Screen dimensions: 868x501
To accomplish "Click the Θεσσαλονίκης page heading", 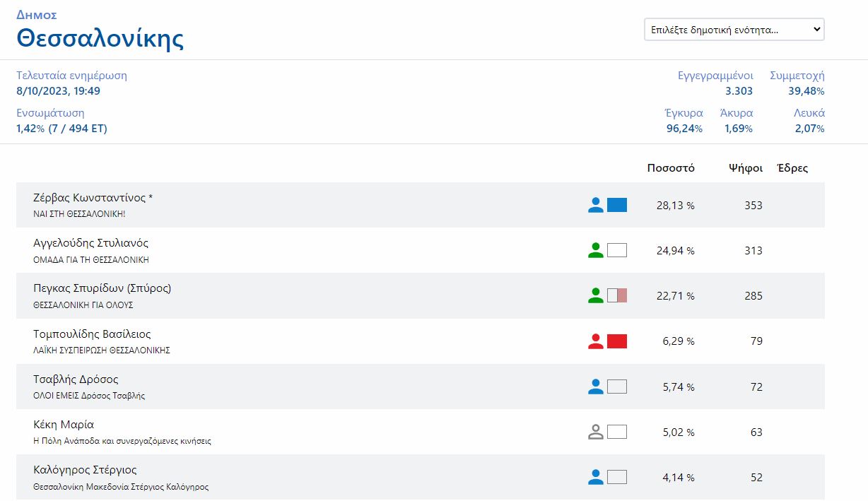I will pyautogui.click(x=100, y=37).
